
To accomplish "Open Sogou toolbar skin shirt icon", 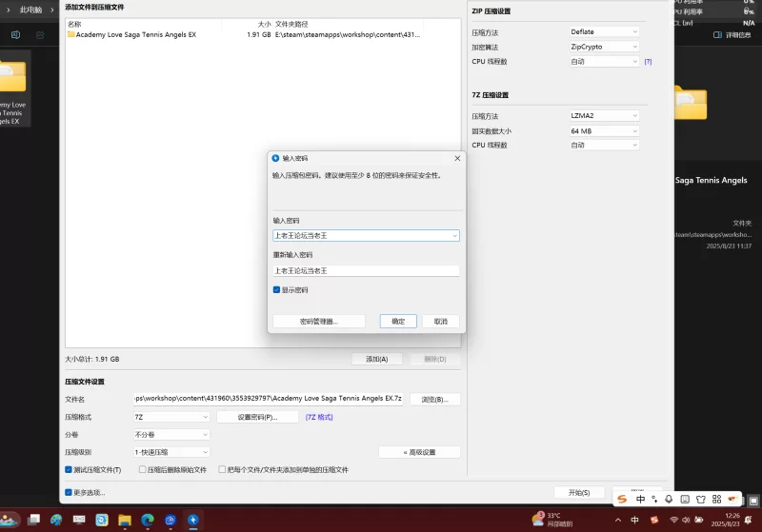I will click(701, 499).
